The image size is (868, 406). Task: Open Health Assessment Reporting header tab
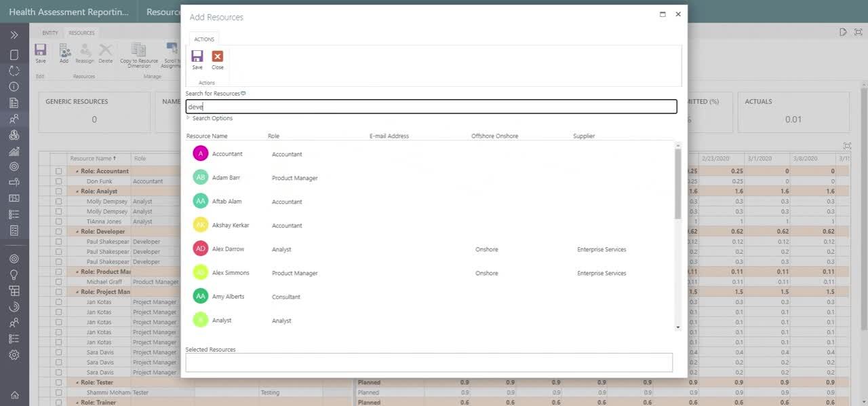68,12
